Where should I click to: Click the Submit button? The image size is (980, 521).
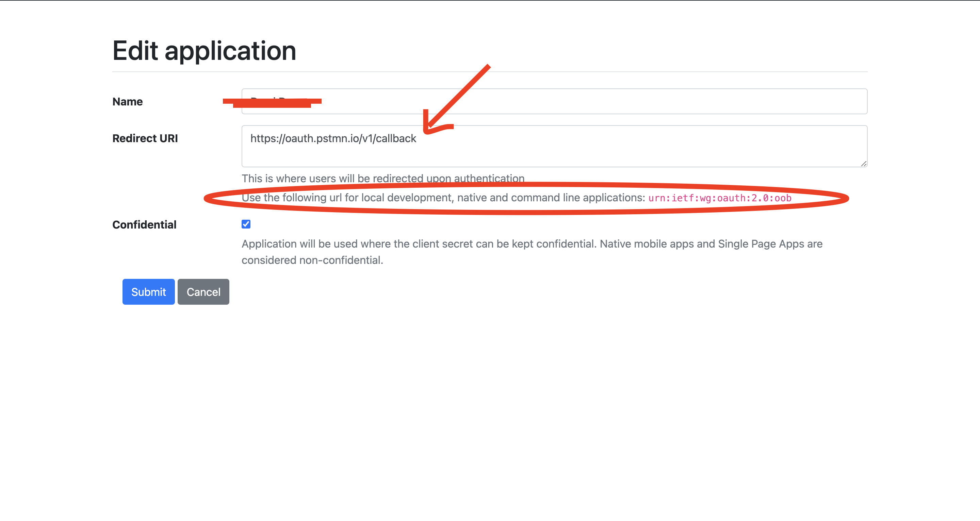click(148, 292)
